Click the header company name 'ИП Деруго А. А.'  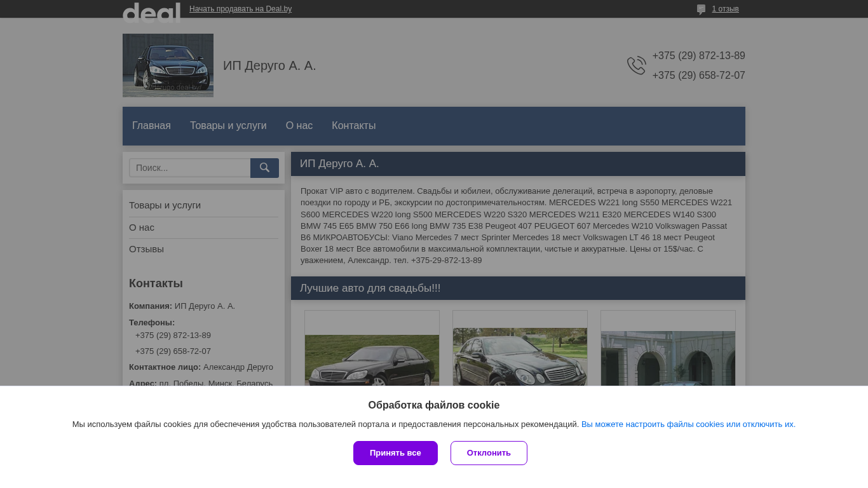(269, 65)
